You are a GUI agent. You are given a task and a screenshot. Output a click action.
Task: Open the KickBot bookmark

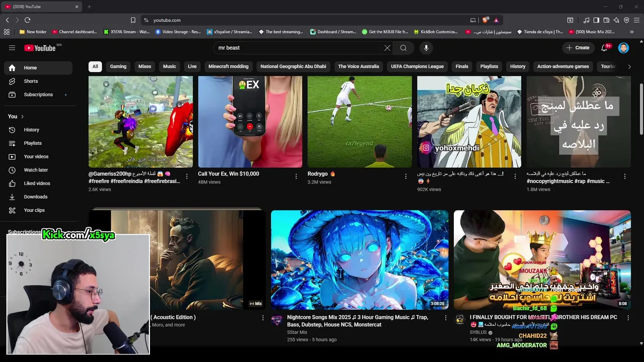tap(436, 32)
